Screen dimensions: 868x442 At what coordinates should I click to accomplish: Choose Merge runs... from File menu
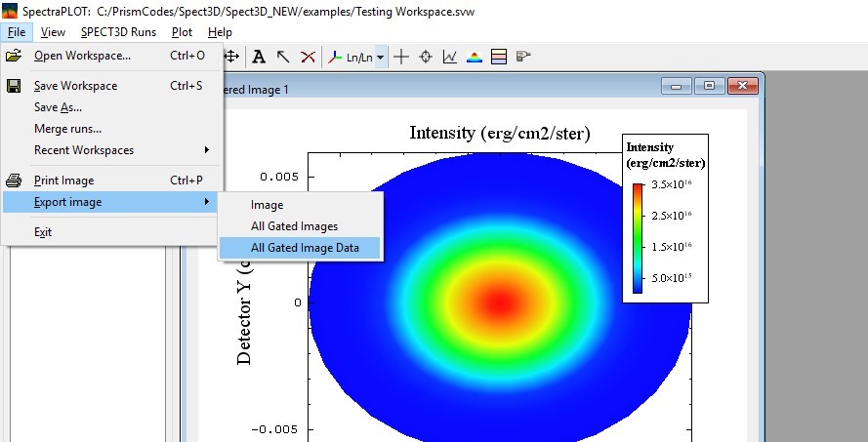click(67, 129)
